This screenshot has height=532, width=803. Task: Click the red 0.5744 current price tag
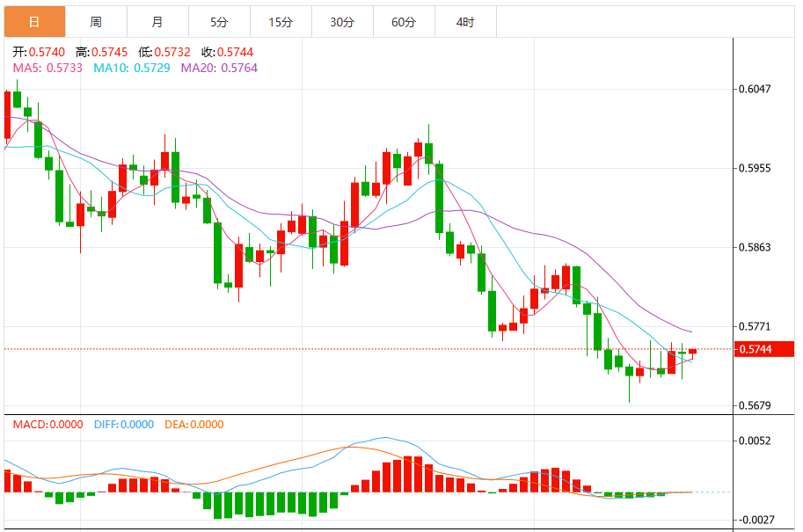(x=765, y=349)
